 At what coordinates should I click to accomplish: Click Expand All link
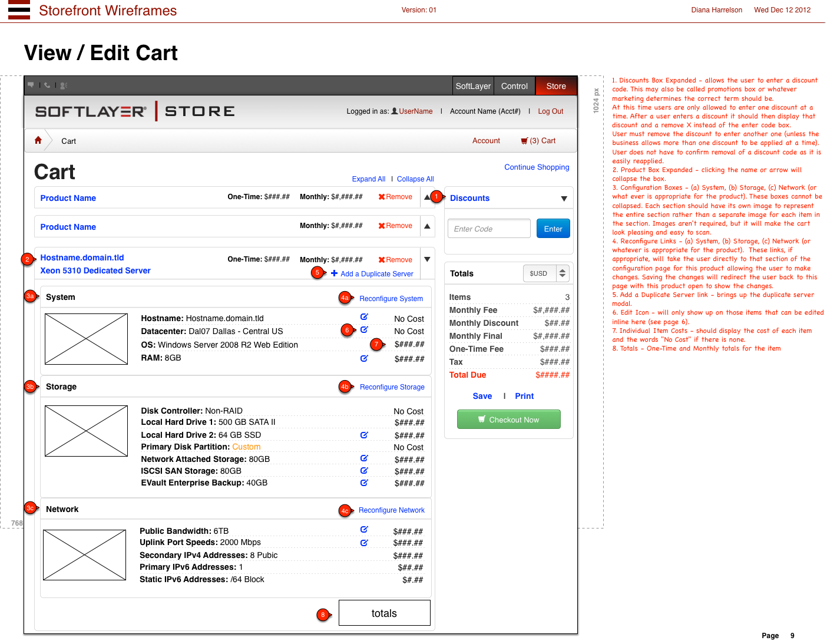tap(369, 179)
